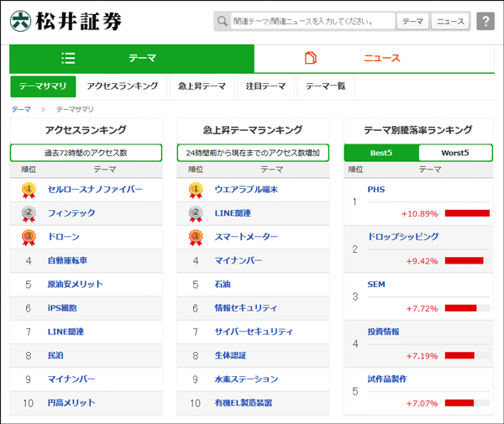Click the 急上昇テーマランキング panel heading
Screen dimensions: 504x424
[253, 130]
